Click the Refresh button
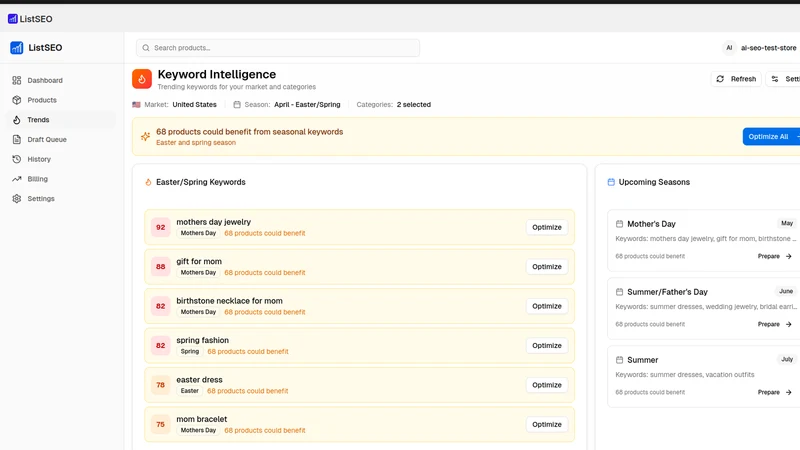 coord(736,79)
